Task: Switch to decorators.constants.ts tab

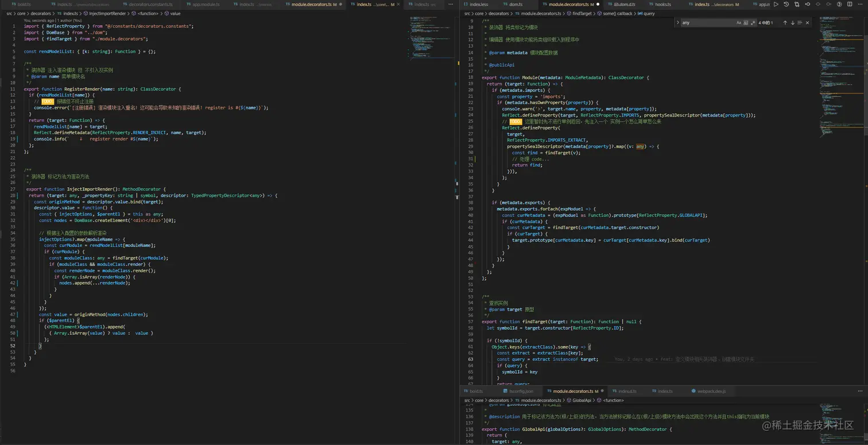Action: point(150,5)
